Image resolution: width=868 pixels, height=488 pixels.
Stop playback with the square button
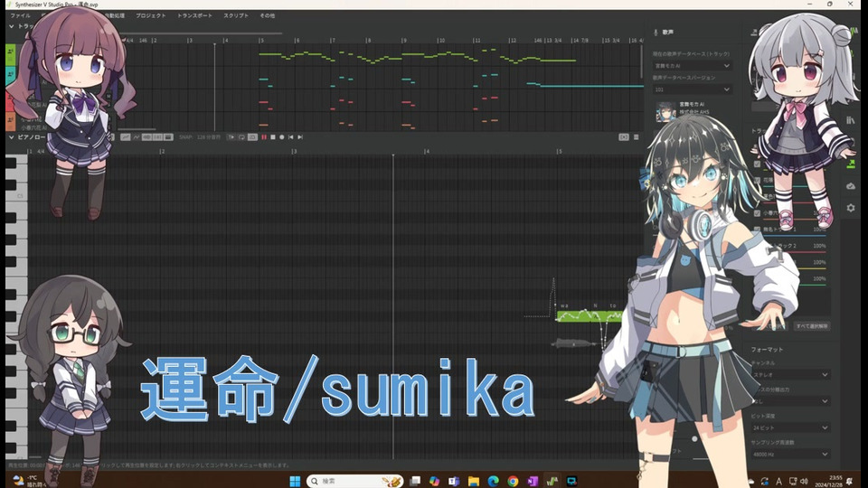273,136
